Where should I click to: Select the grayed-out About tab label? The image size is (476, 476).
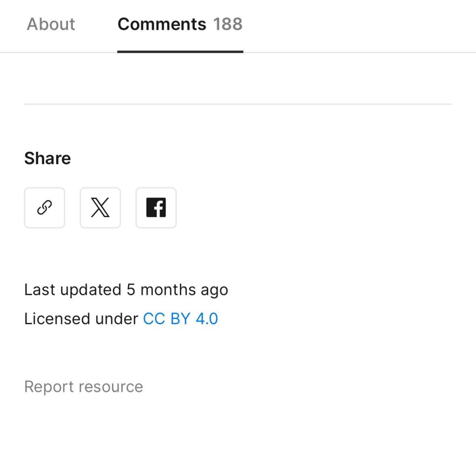[51, 24]
